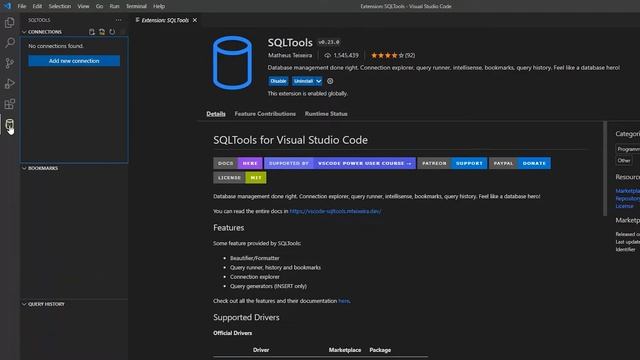Click the Marketplace resource link
The width and height of the screenshot is (640, 360).
pyautogui.click(x=628, y=191)
